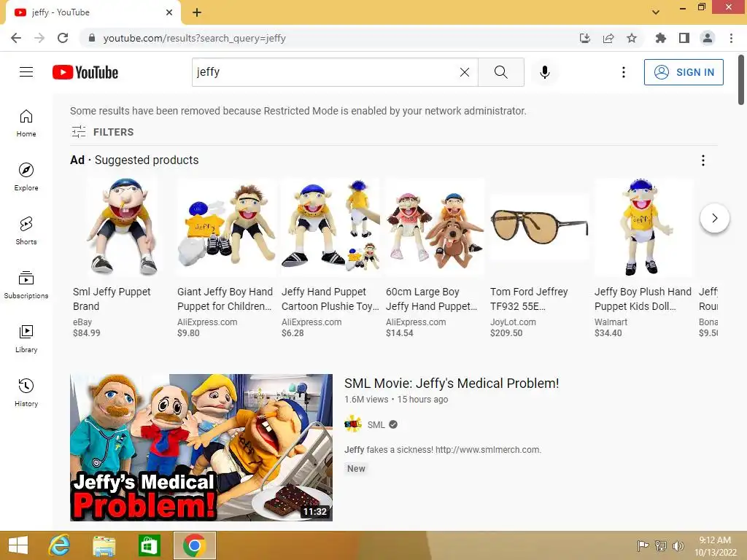Open Shorts in sidebar

(x=26, y=231)
